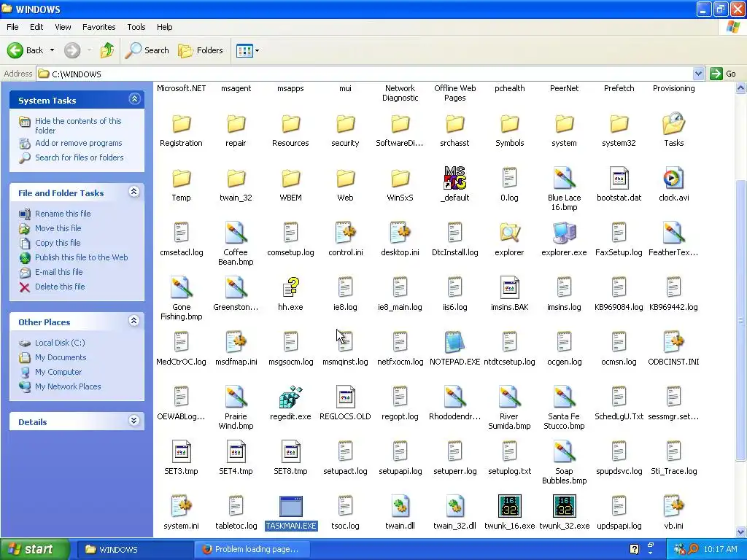The height and width of the screenshot is (560, 747).
Task: Select the imsins.BAK file icon
Action: point(509,287)
